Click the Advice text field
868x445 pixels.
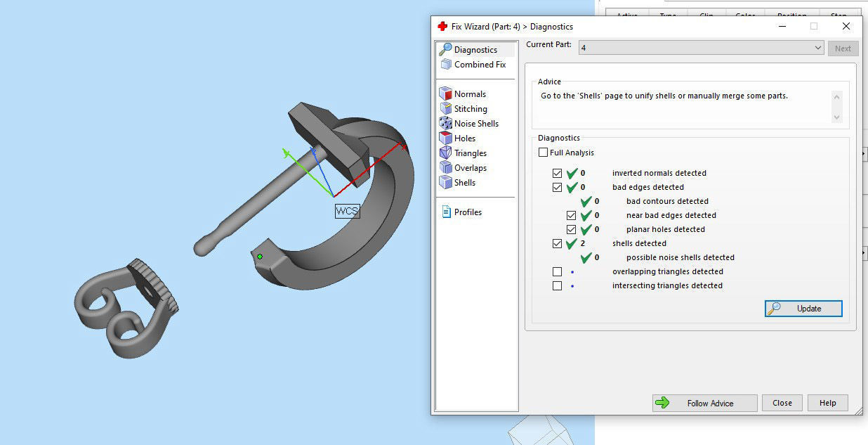[685, 106]
